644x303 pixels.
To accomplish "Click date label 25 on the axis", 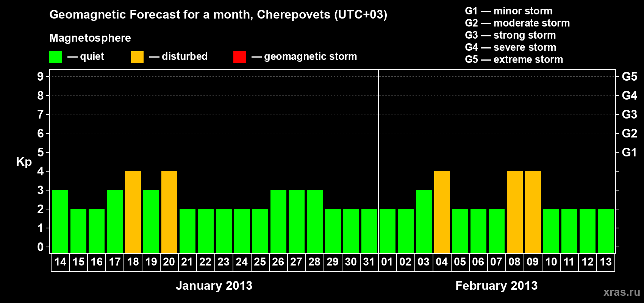I will pyautogui.click(x=260, y=262).
